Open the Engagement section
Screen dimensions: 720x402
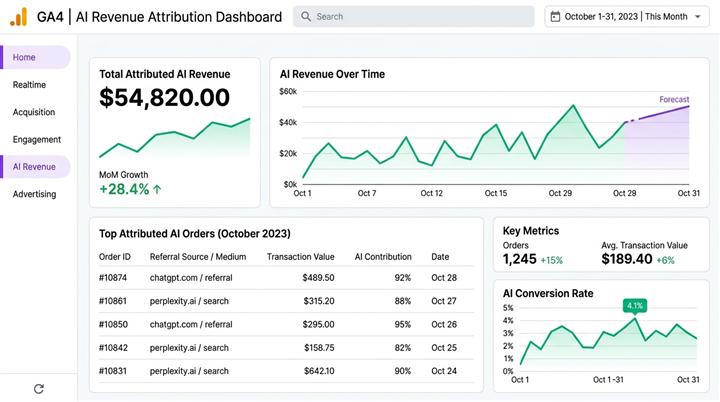coord(37,139)
